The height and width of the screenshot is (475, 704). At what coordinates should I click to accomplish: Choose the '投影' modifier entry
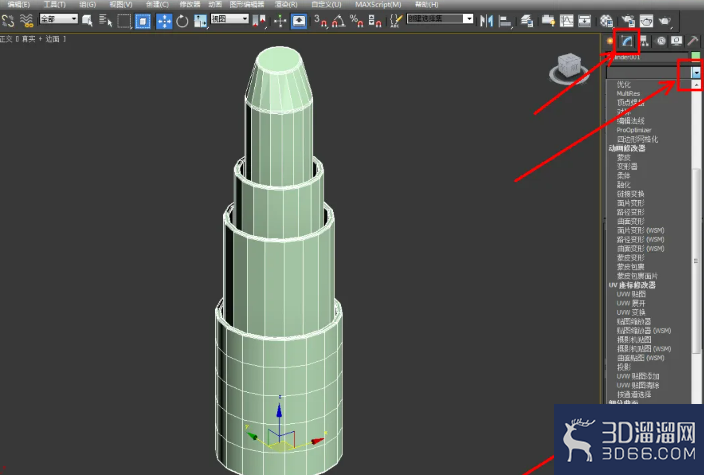pyautogui.click(x=624, y=367)
